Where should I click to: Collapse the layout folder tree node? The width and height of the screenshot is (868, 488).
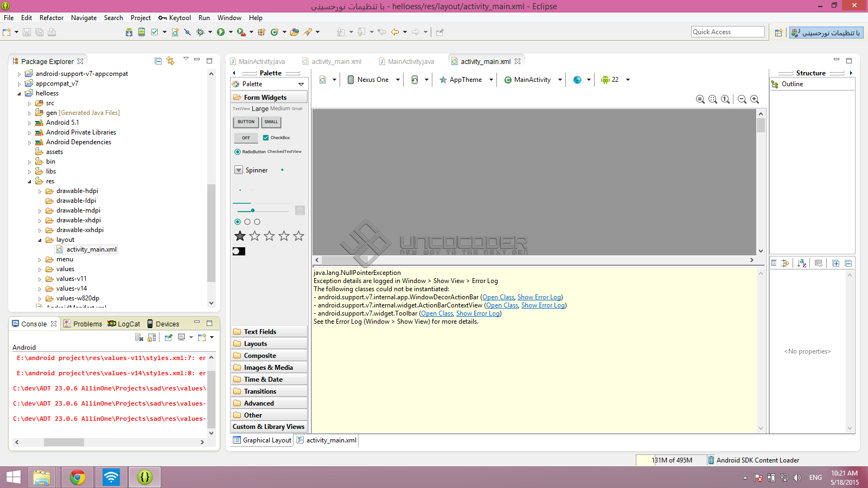point(40,240)
